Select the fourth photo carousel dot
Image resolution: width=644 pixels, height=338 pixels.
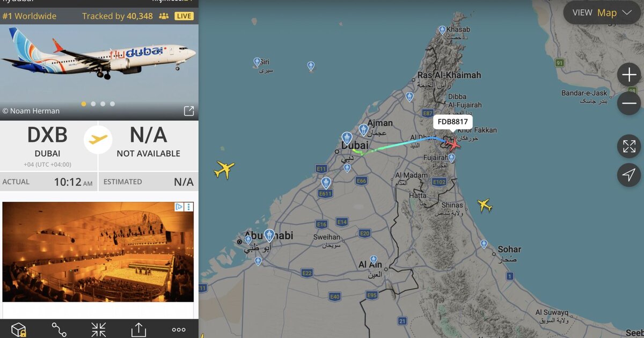(x=113, y=104)
